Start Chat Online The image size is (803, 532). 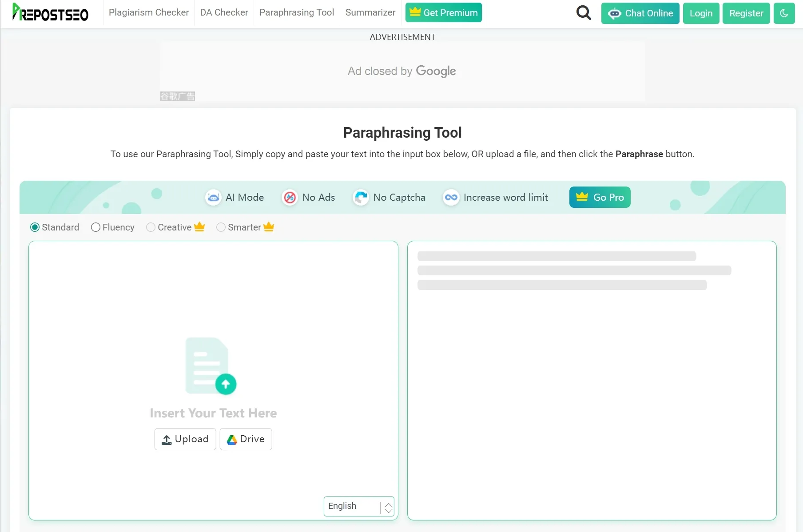click(640, 13)
